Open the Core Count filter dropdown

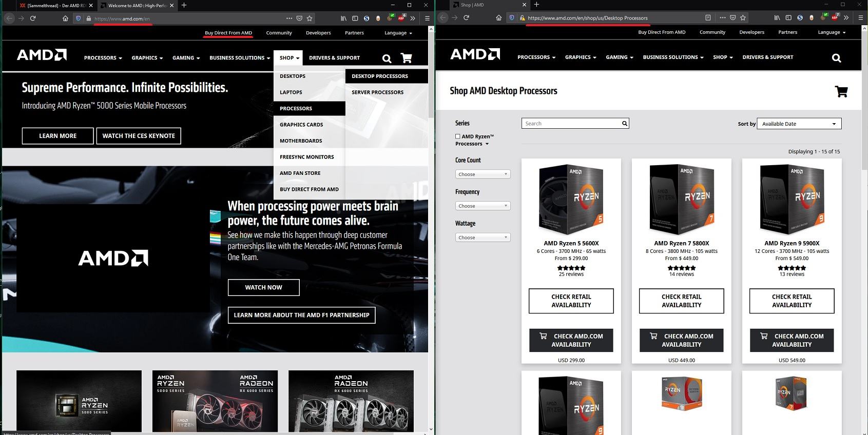pos(483,174)
